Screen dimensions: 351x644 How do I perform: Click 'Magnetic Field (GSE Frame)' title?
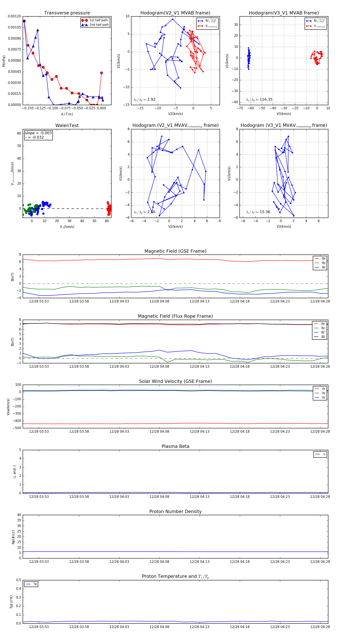(x=175, y=251)
